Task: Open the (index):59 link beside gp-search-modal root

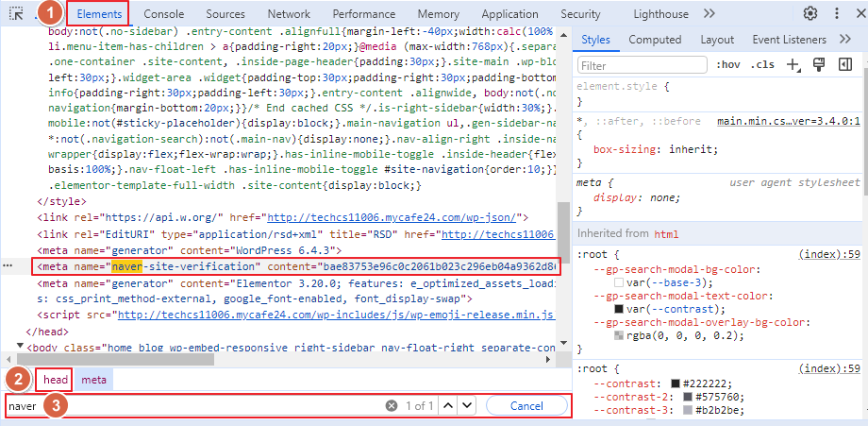Action: [830, 255]
